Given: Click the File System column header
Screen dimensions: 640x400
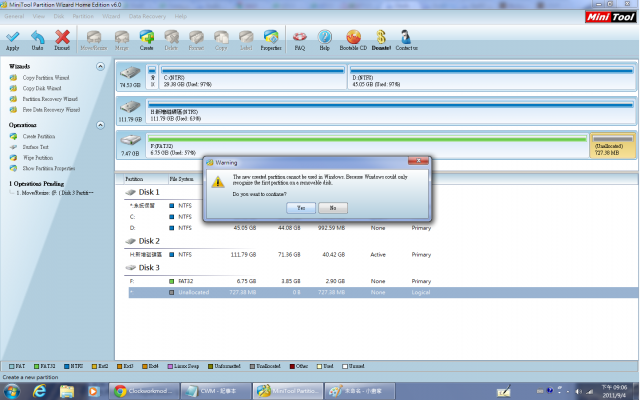Looking at the screenshot, I should [182, 179].
